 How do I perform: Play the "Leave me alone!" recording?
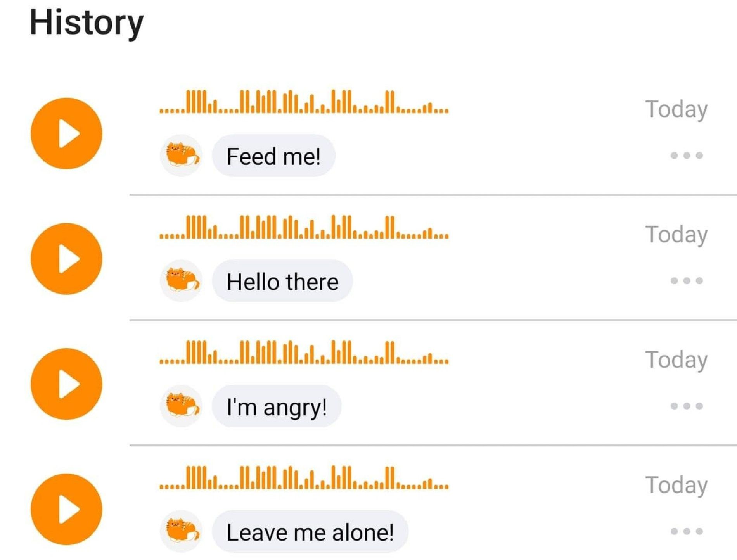pyautogui.click(x=66, y=509)
